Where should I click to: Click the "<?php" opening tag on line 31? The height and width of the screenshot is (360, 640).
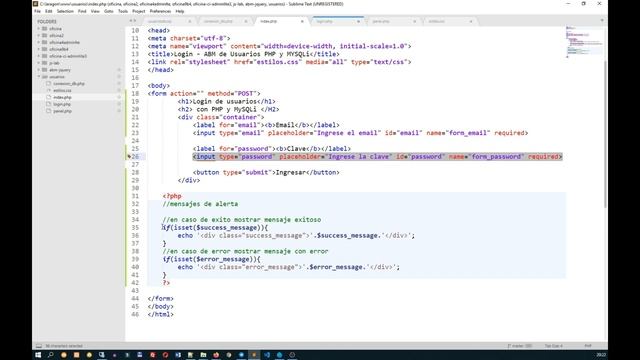coord(172,196)
